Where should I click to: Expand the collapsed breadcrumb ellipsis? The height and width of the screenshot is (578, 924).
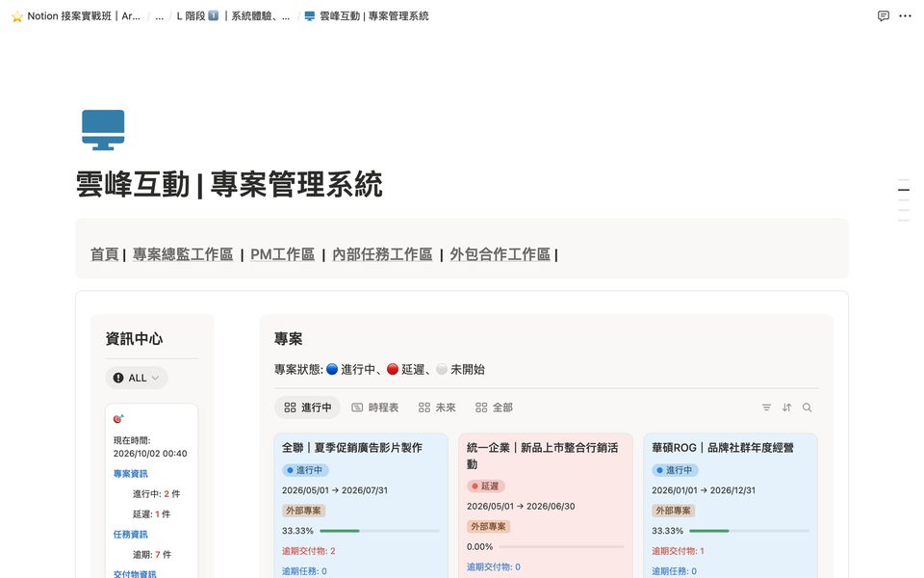click(159, 16)
